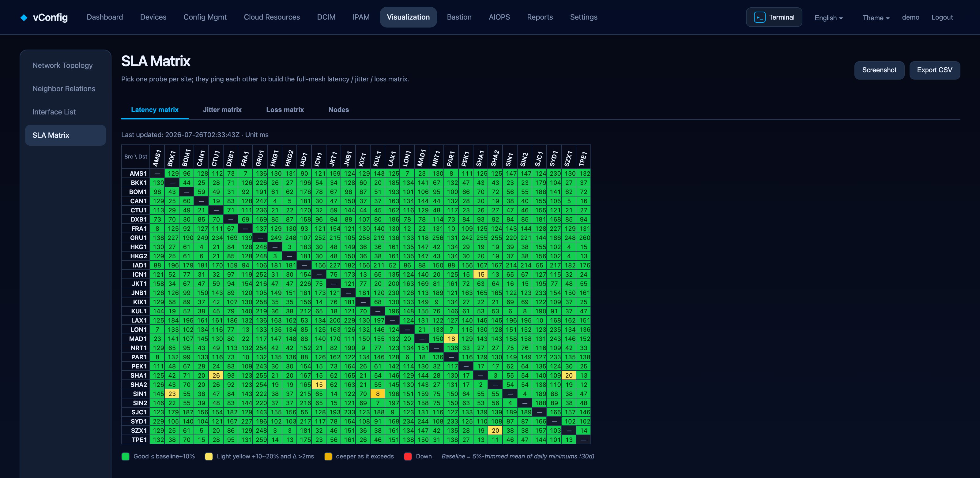Click the Export CSV button
The width and height of the screenshot is (980, 478).
[x=934, y=70]
